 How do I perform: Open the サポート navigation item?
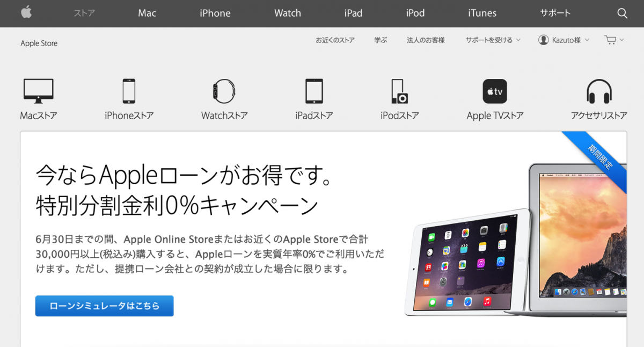(555, 13)
